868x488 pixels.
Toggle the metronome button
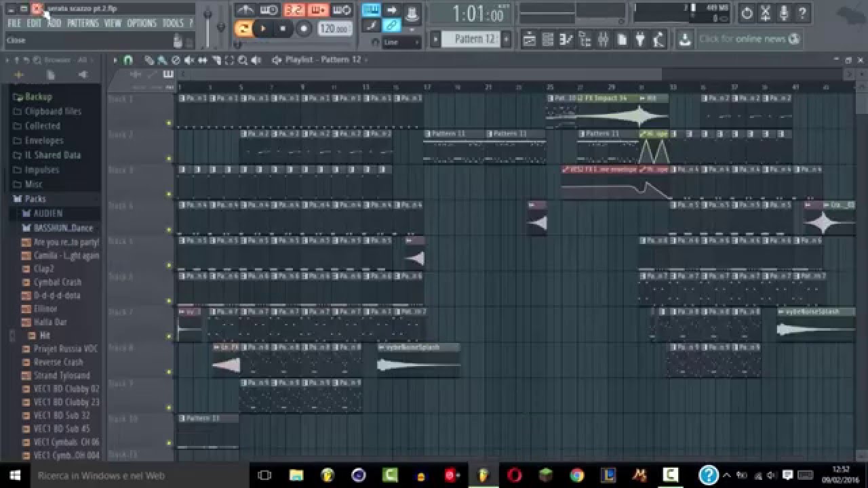pos(245,9)
